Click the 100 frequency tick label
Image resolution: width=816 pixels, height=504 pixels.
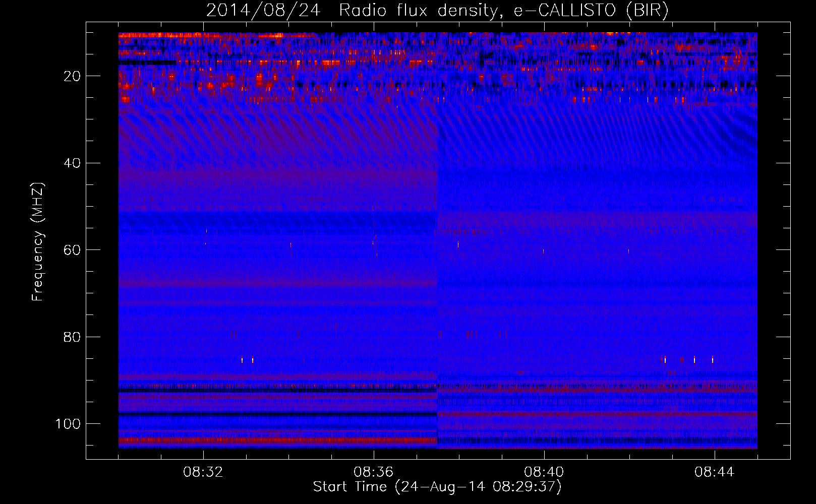click(68, 424)
